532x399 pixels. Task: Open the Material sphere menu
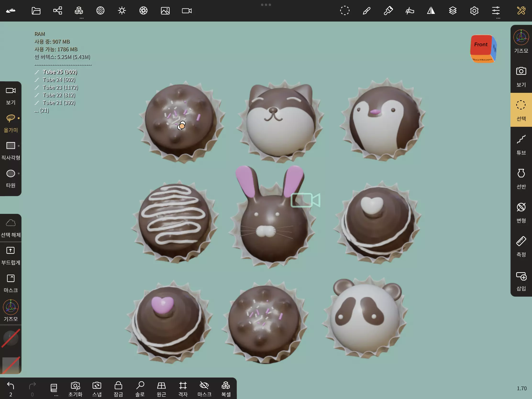pos(100,11)
